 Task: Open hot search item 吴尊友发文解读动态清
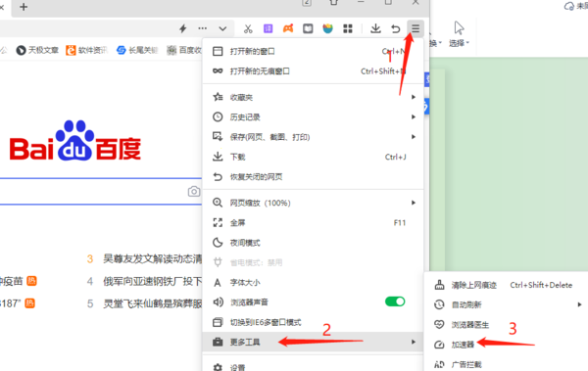[x=153, y=258]
